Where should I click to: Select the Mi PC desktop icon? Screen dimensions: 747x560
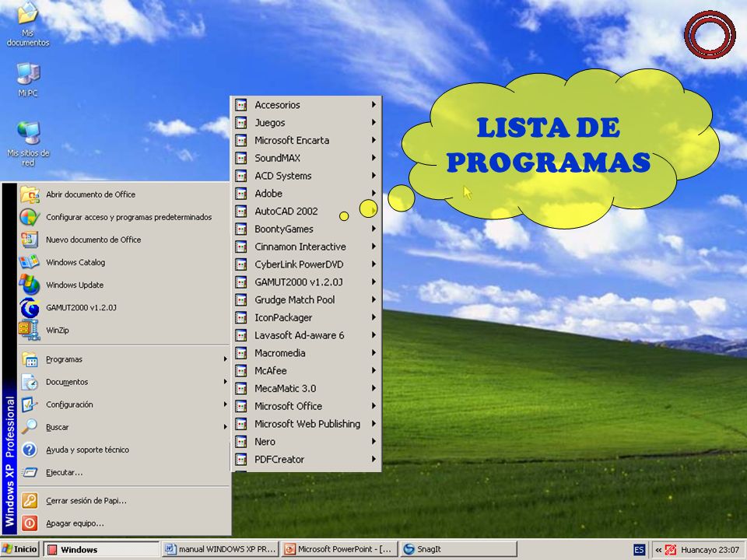(28, 79)
